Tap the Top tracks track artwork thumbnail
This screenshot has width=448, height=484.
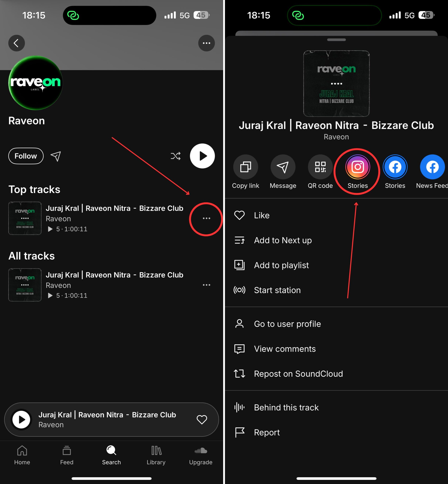[x=25, y=218]
